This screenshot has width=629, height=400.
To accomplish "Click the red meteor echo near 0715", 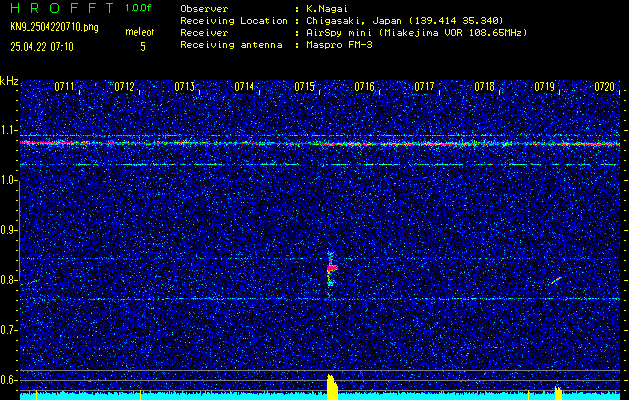I will pyautogui.click(x=331, y=268).
